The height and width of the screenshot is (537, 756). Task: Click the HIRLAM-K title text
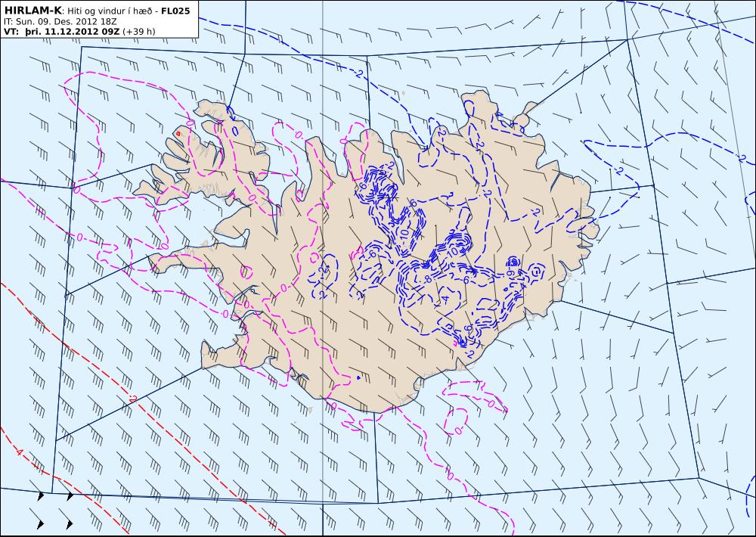(x=33, y=10)
